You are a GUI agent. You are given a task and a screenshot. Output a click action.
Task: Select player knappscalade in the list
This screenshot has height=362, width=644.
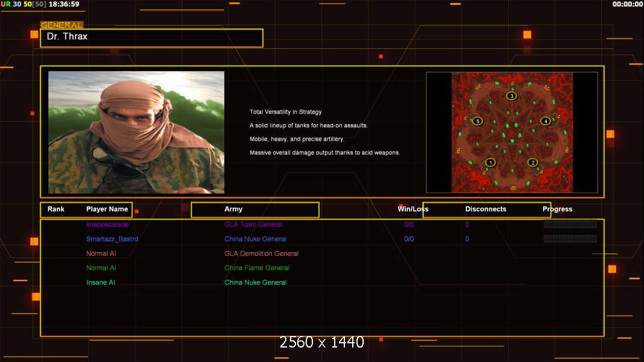pos(107,224)
